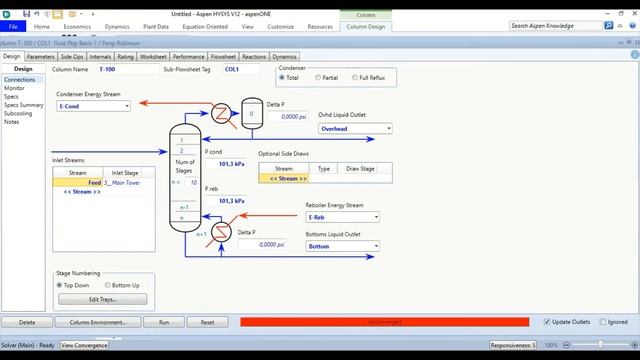Toggle the Ignored checkbox
The height and width of the screenshot is (360, 640).
[603, 322]
